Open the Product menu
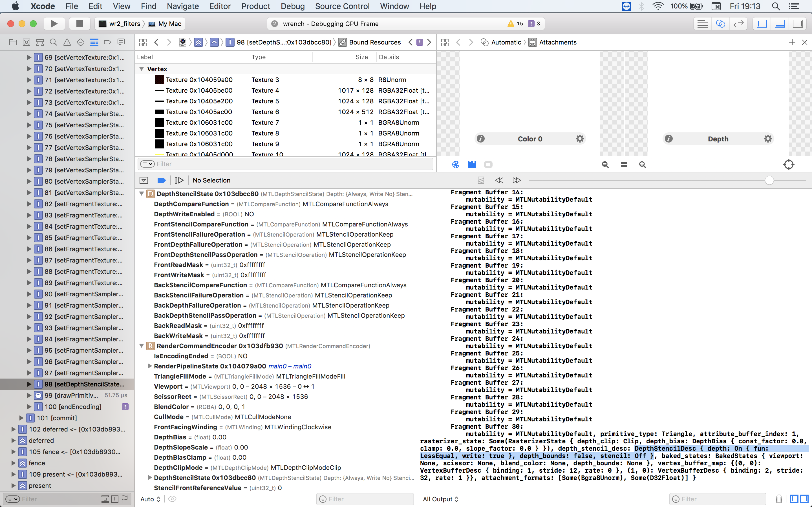812x507 pixels. [256, 6]
